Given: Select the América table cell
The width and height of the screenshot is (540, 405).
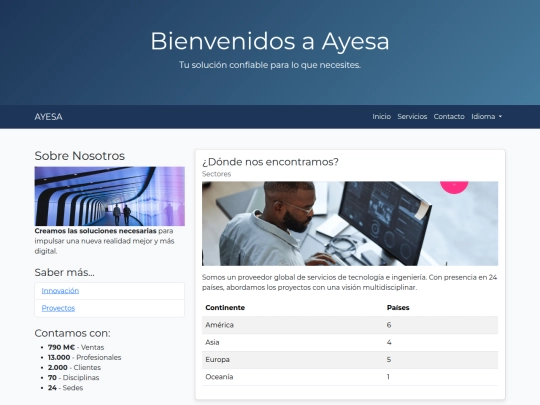Looking at the screenshot, I should [x=293, y=325].
